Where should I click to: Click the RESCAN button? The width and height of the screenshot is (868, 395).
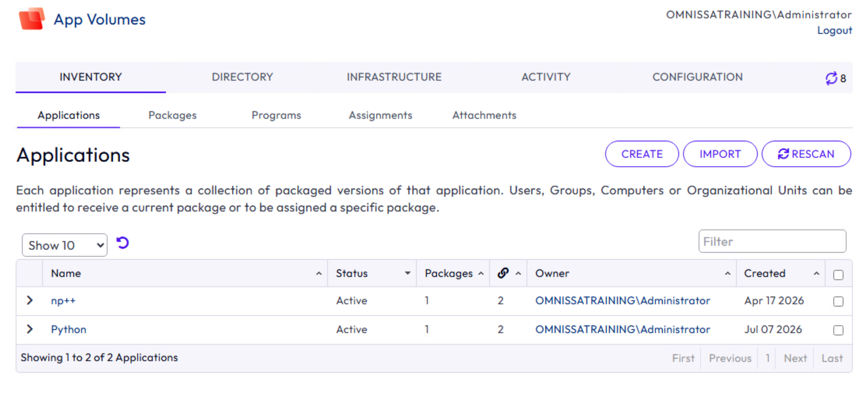[806, 154]
